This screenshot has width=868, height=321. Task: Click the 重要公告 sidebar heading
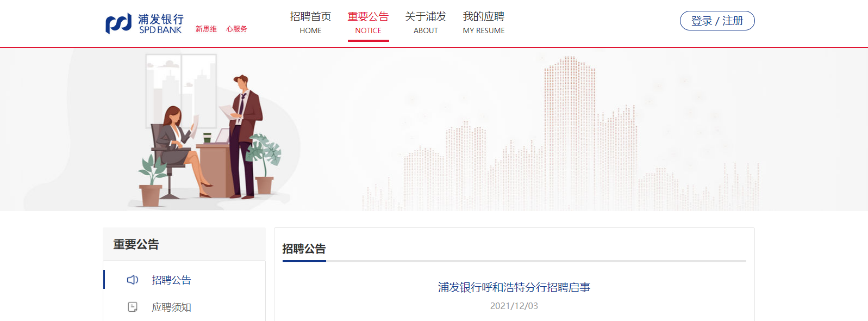[x=136, y=244]
